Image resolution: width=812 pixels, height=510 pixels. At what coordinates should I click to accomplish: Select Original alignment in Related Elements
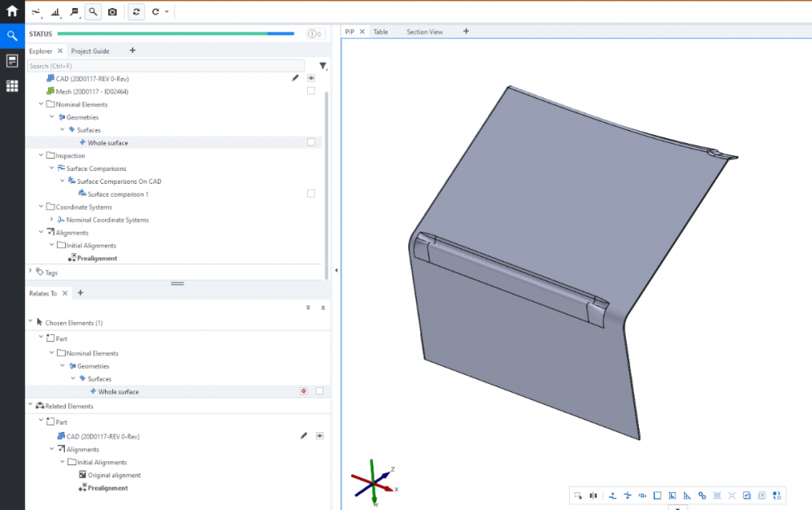(x=114, y=475)
